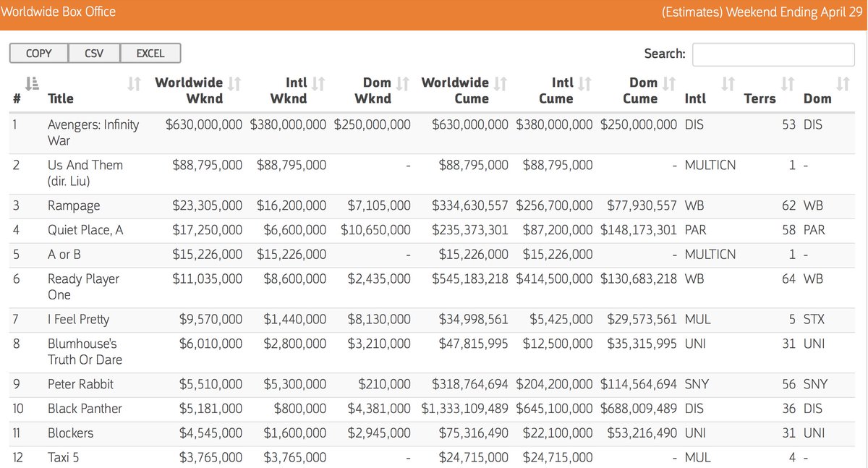Click Us And Them's $88,795,000 Intl Wknd

[x=292, y=165]
